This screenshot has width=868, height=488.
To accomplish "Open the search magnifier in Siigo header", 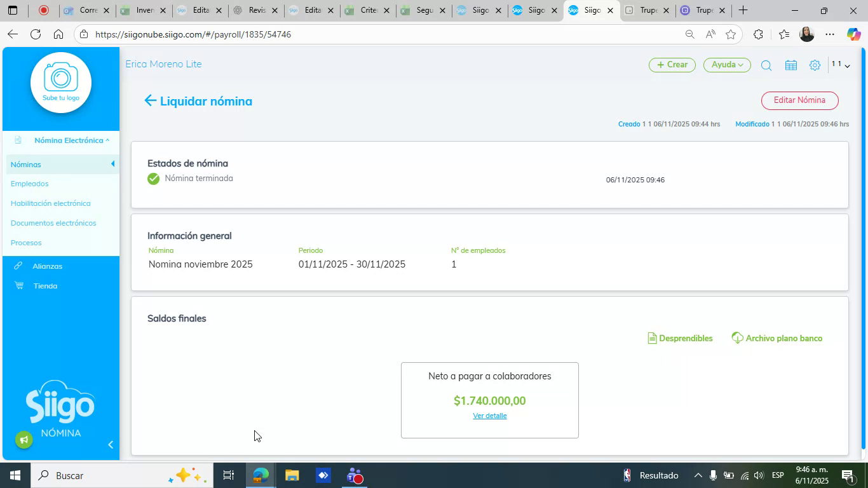I will pyautogui.click(x=766, y=65).
